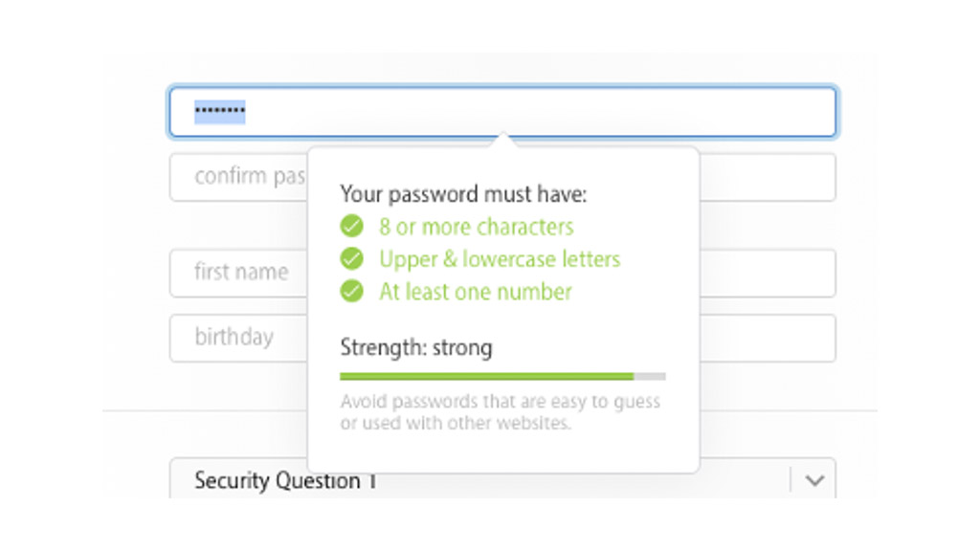Click the checkmark next to Upper & lowercase letters
This screenshot has width=980, height=551.
(352, 259)
